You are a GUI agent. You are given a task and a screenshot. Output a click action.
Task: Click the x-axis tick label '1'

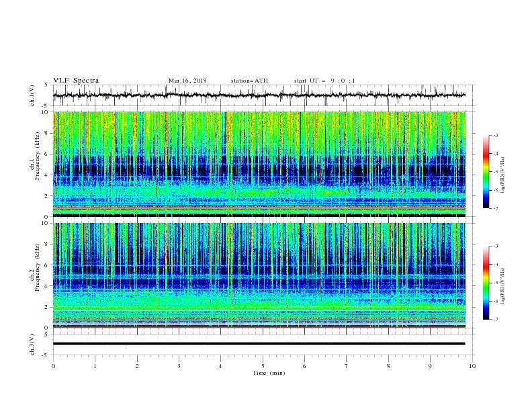click(95, 366)
